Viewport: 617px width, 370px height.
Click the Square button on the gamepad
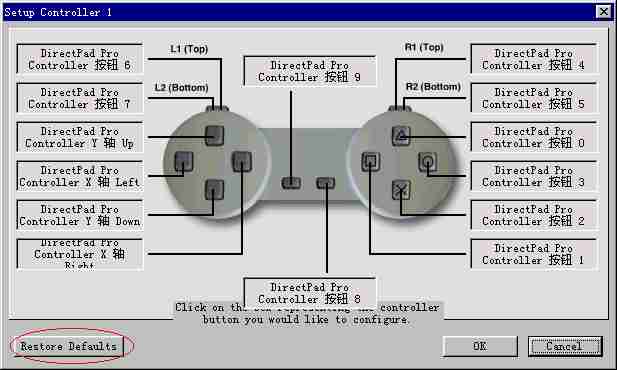pyautogui.click(x=370, y=162)
